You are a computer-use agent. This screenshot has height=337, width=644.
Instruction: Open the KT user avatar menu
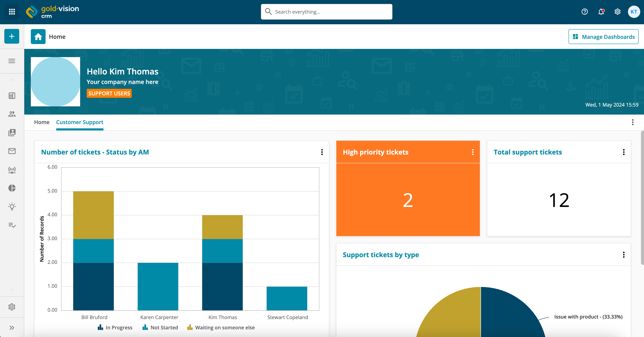(634, 12)
